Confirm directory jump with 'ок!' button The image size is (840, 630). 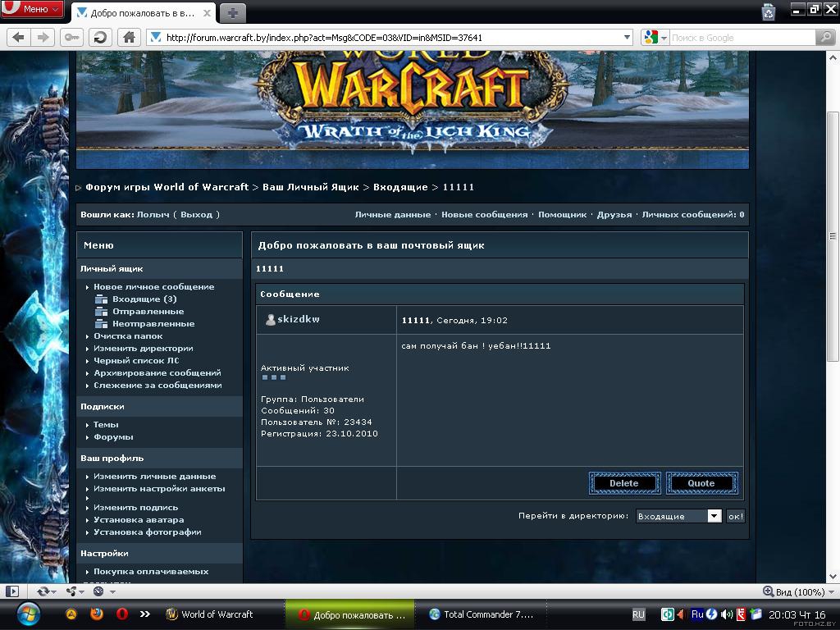(x=736, y=517)
